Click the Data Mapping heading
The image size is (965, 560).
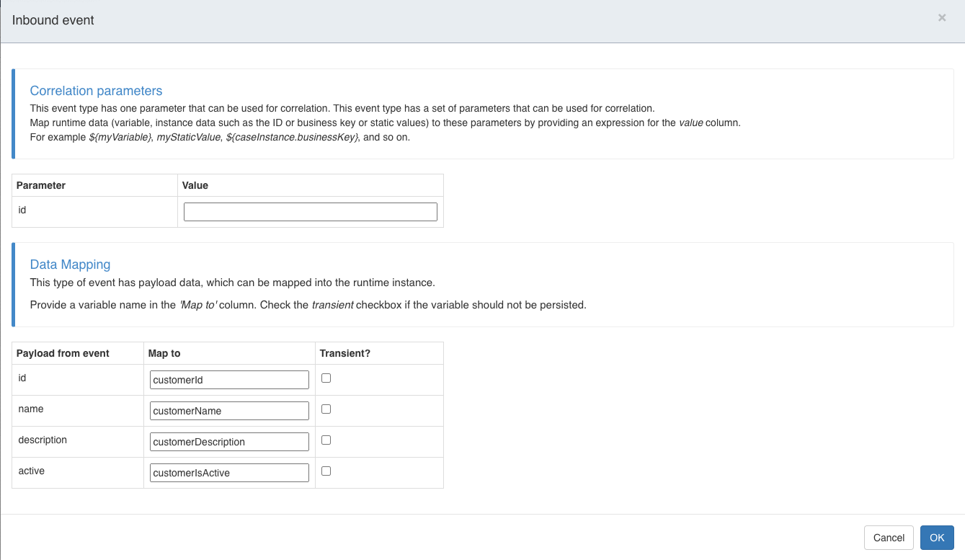[70, 265]
